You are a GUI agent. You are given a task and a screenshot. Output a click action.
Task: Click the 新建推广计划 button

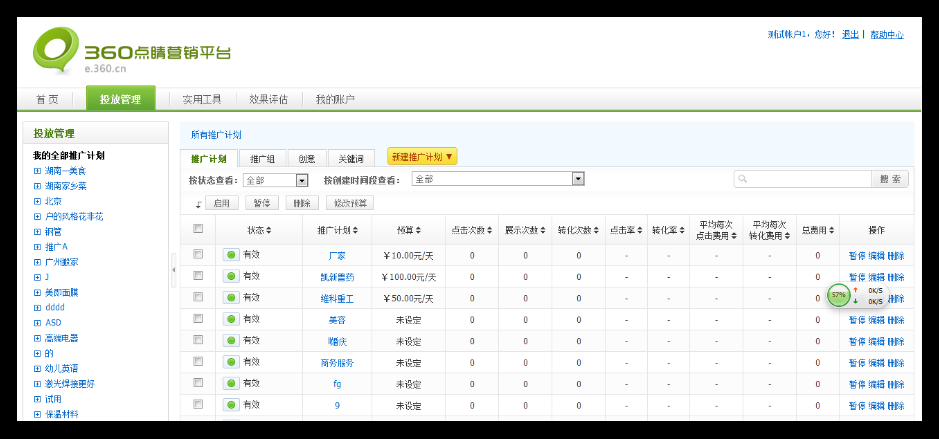(422, 157)
